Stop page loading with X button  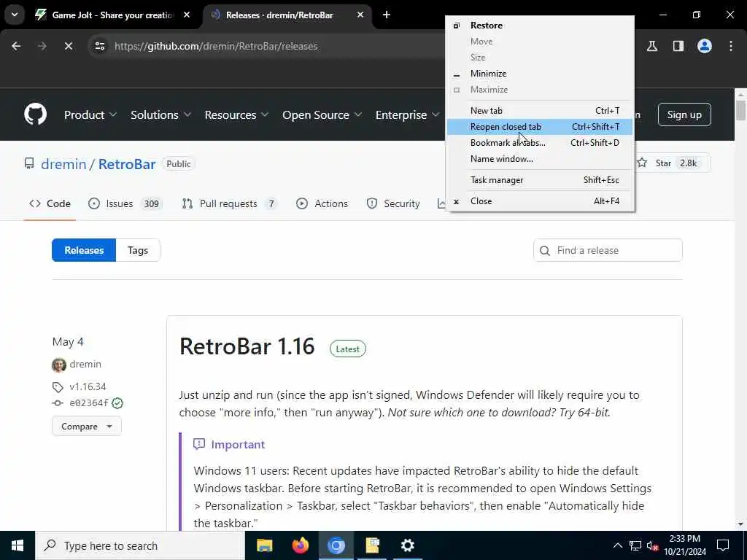coord(69,46)
